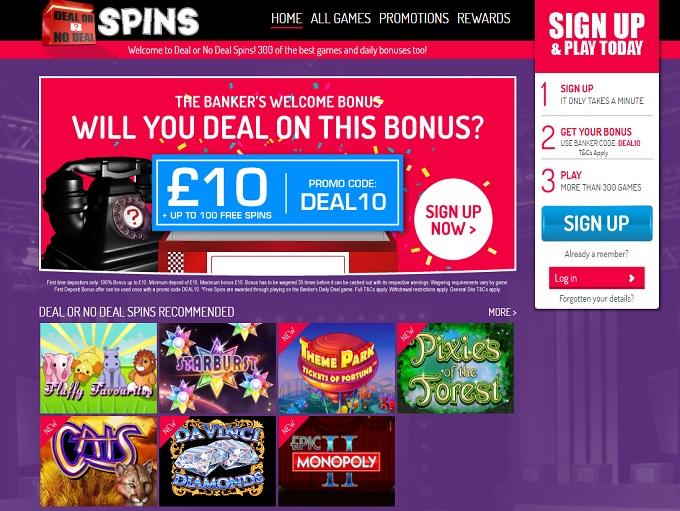
Task: Launch Epic Monopoly II game
Action: click(337, 461)
